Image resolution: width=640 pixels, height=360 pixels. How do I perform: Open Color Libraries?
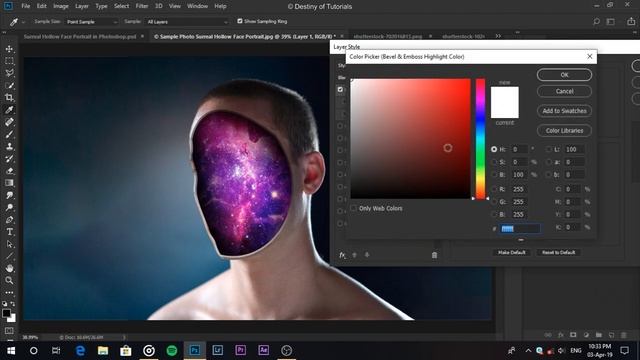(x=564, y=131)
